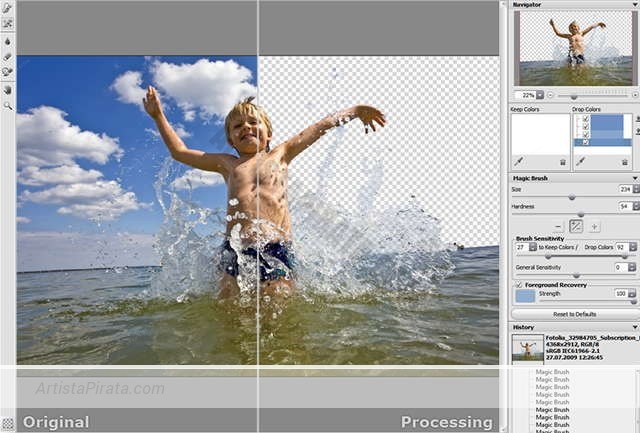The image size is (640, 433).
Task: Select the Zoom magnifier tool
Action: click(8, 105)
